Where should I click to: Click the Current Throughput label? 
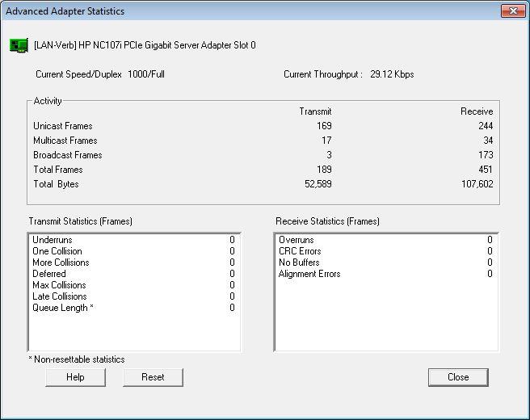coord(323,74)
